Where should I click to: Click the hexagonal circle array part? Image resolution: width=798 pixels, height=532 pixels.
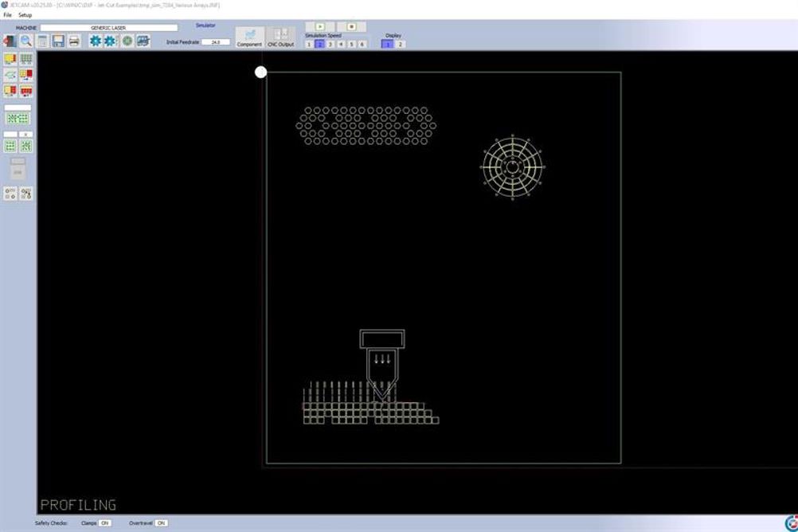click(x=366, y=126)
